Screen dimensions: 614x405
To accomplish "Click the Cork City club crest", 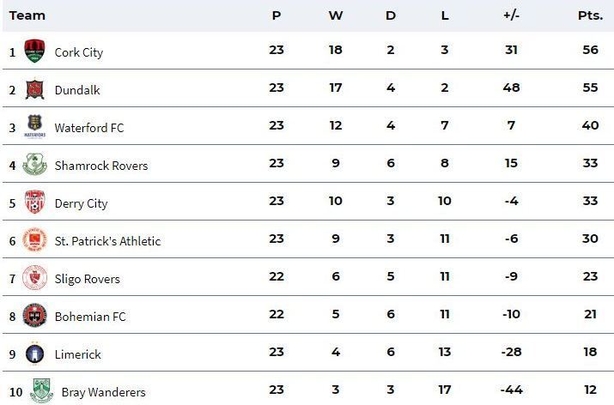I will tap(34, 51).
